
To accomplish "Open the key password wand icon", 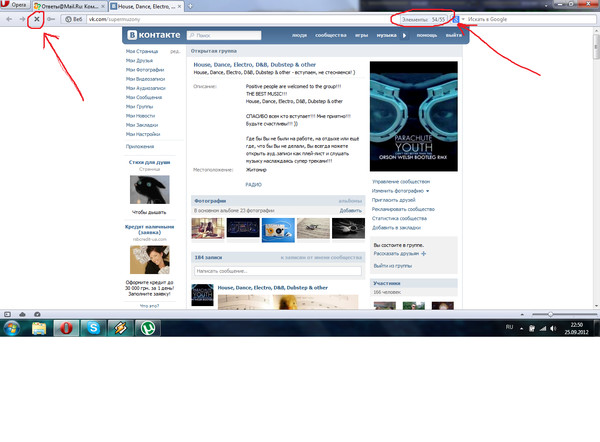I will [x=51, y=19].
